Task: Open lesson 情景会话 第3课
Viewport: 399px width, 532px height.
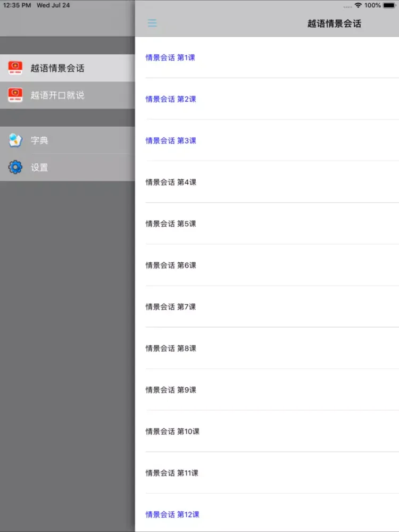Action: click(x=267, y=140)
